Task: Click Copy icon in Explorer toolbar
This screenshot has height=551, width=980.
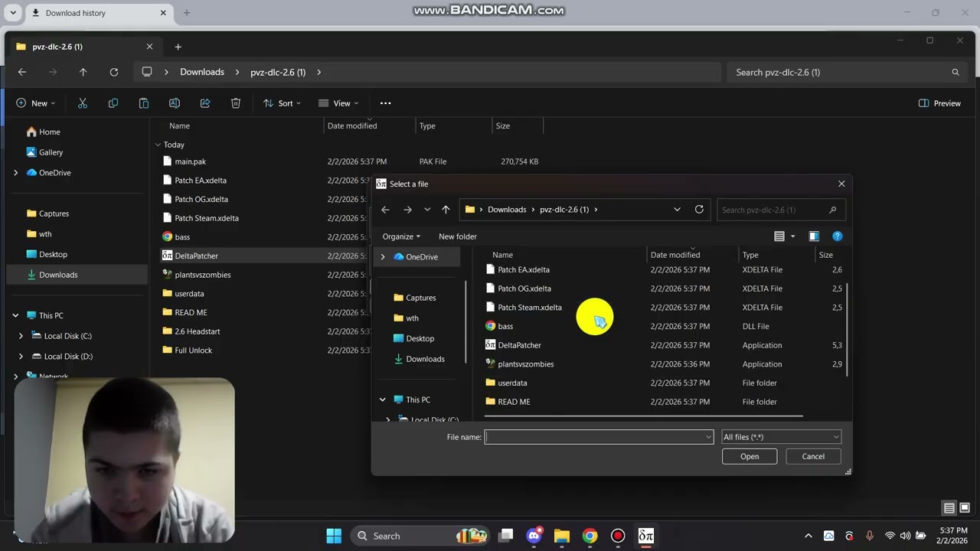Action: click(x=113, y=103)
